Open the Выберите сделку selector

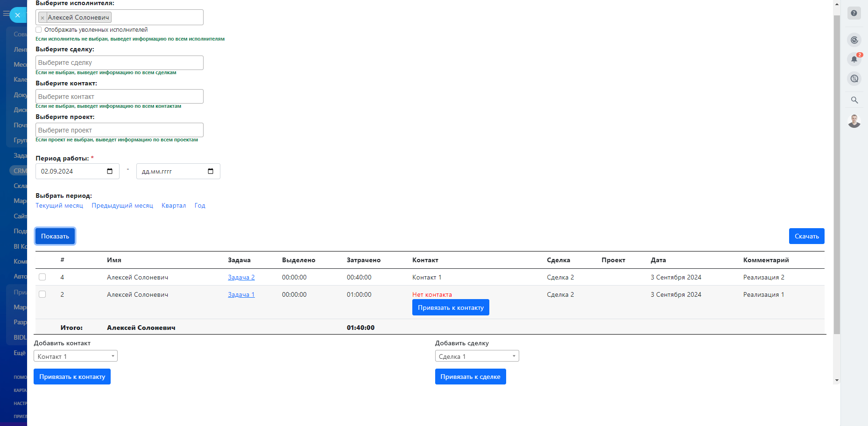[x=120, y=63]
